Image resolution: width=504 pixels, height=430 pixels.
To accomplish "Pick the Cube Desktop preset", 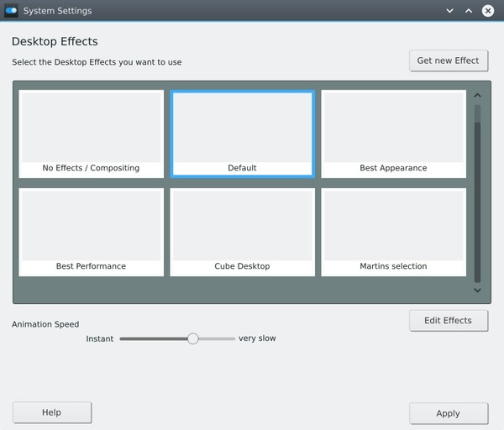I will click(242, 232).
